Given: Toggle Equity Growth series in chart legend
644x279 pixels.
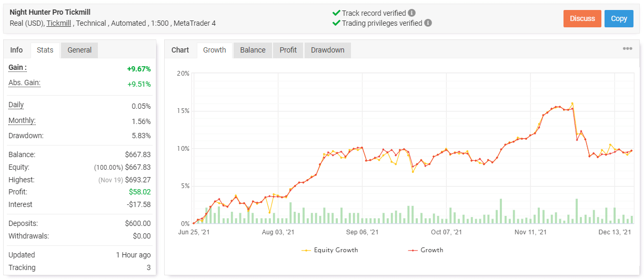Looking at the screenshot, I should click(329, 250).
